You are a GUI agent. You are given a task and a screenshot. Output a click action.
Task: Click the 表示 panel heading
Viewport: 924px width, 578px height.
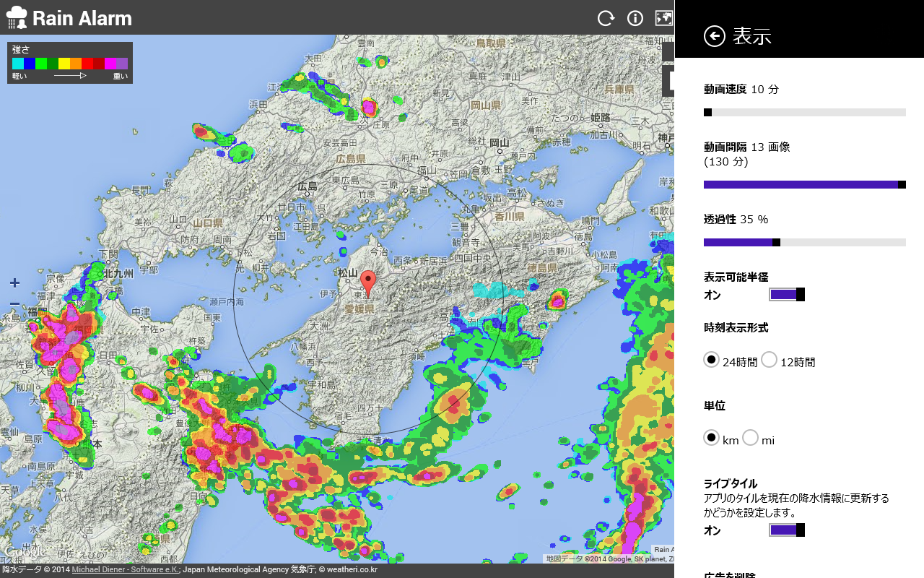click(x=752, y=36)
